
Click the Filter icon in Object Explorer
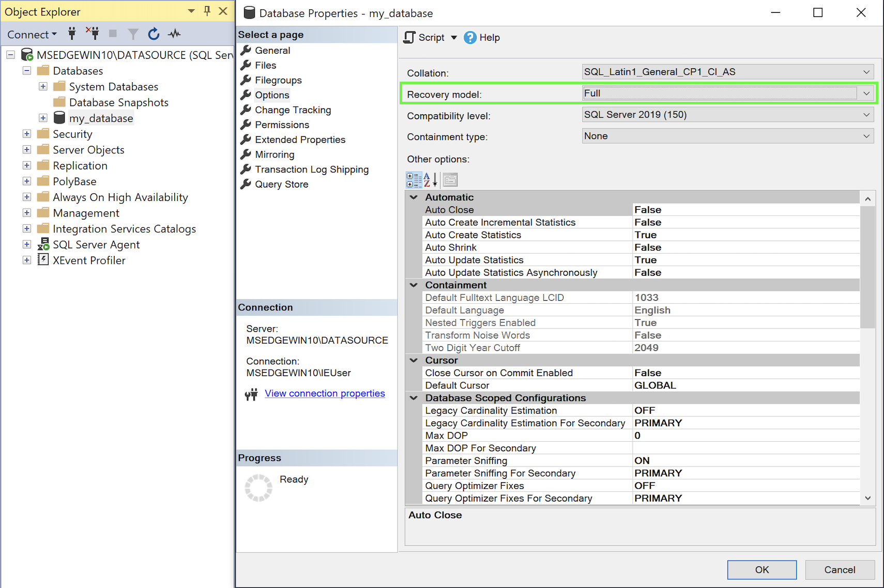coord(133,34)
